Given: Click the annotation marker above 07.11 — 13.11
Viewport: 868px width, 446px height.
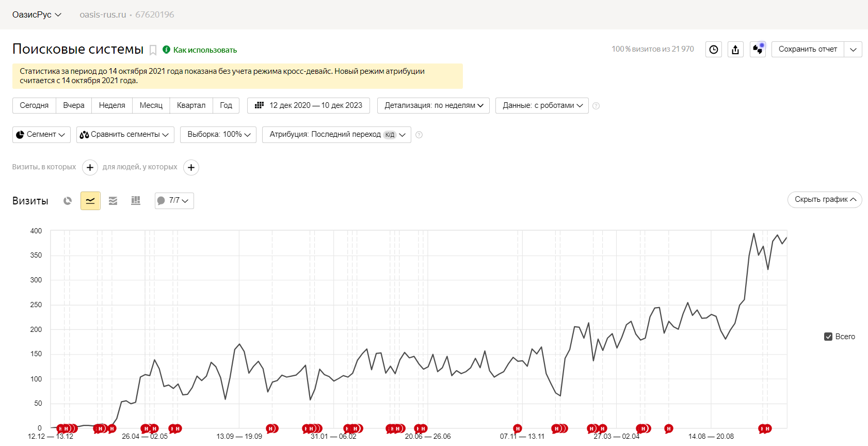Looking at the screenshot, I should click(x=518, y=428).
